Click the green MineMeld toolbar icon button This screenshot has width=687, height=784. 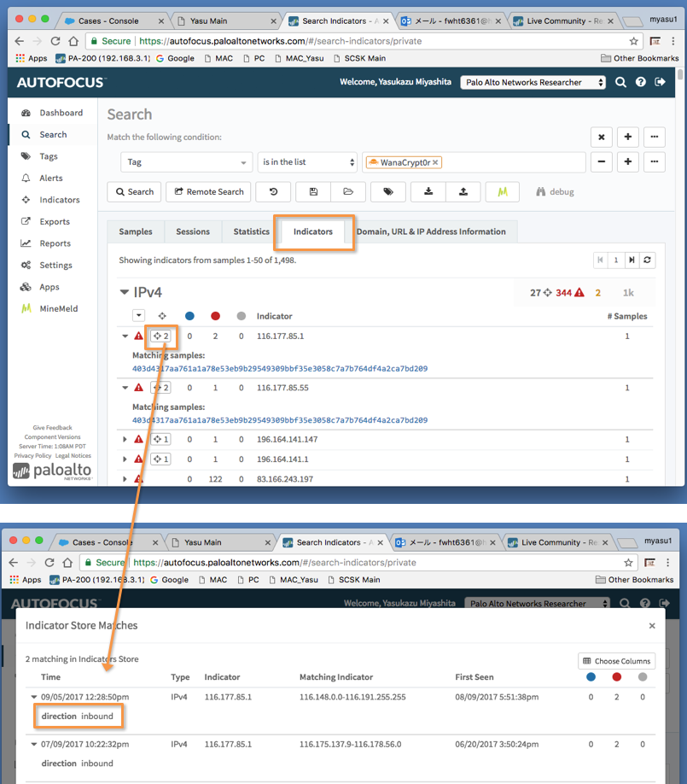[x=503, y=191]
